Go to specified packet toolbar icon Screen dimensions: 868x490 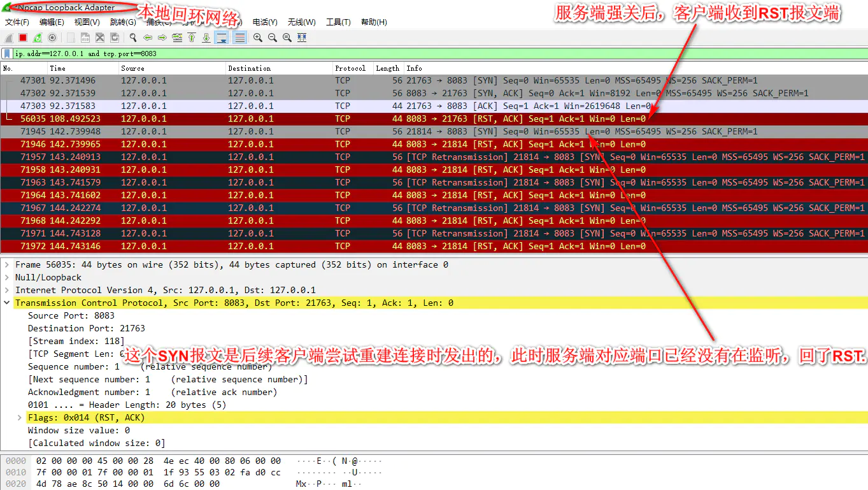pos(177,38)
